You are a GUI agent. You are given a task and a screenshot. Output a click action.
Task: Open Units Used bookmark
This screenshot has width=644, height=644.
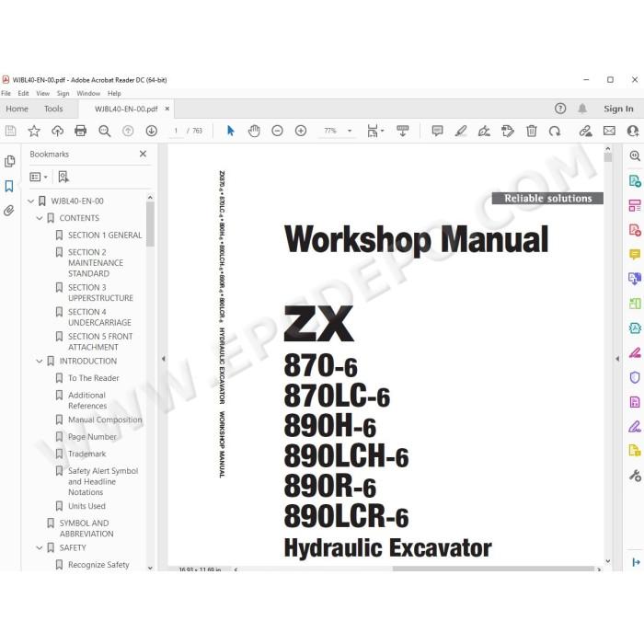[x=86, y=506]
